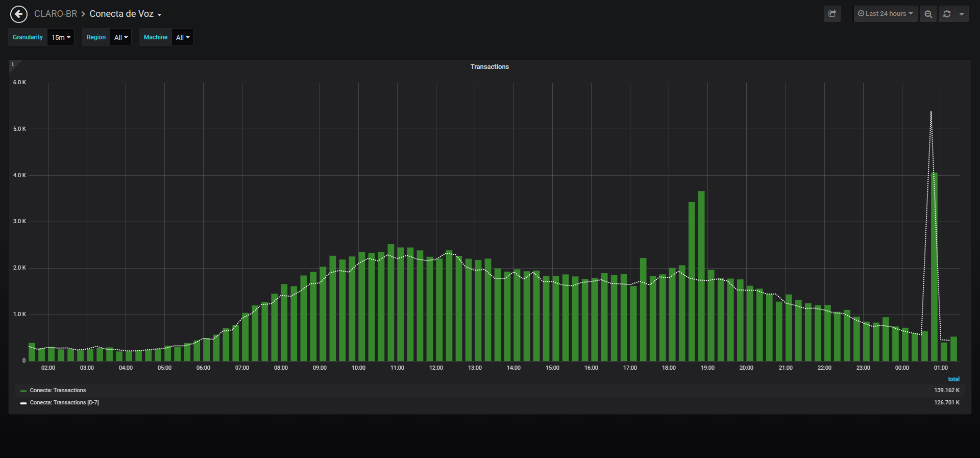
Task: Open the Region All dropdown
Action: tap(121, 37)
